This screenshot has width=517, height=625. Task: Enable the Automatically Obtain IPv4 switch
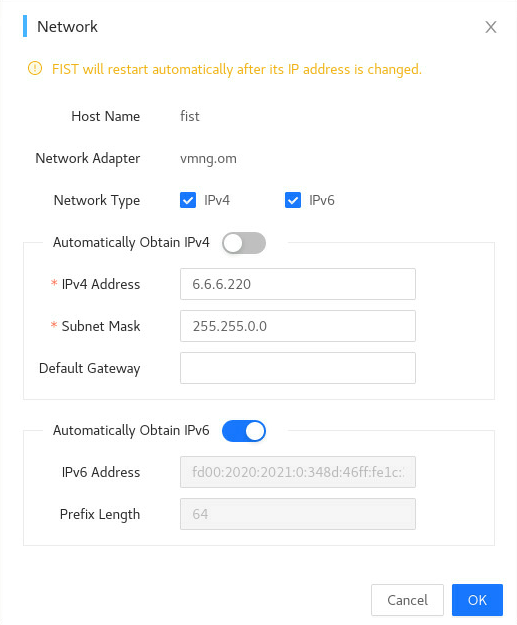click(244, 243)
